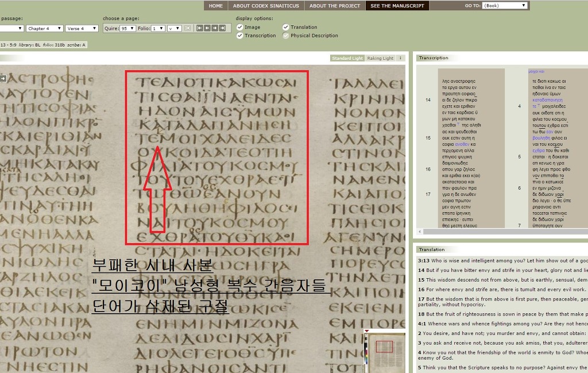This screenshot has height=373, width=588.
Task: Click translation verse 4:1 'Whence wars'
Action: tap(503, 324)
